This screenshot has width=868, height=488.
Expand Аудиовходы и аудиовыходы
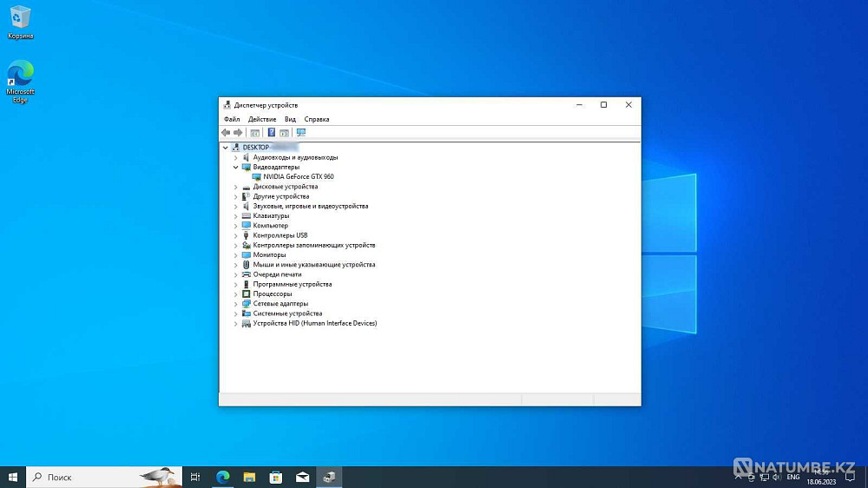pyautogui.click(x=236, y=158)
